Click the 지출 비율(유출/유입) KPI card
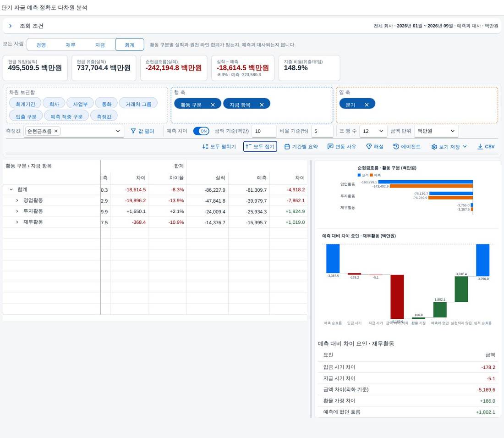Viewport: 504px width, 438px height. click(309, 68)
